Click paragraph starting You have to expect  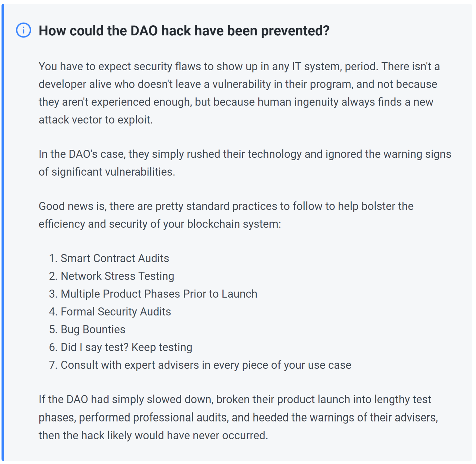pos(239,93)
